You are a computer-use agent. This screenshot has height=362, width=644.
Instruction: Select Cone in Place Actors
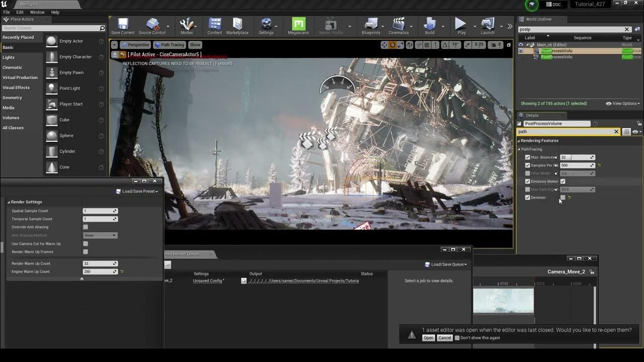[x=75, y=167]
